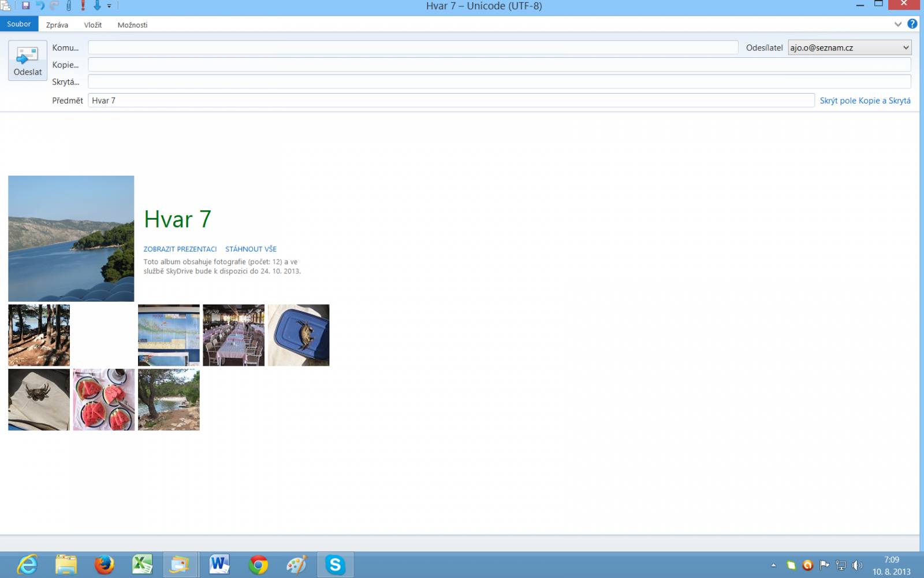
Task: Open Excel from the taskbar
Action: [143, 565]
